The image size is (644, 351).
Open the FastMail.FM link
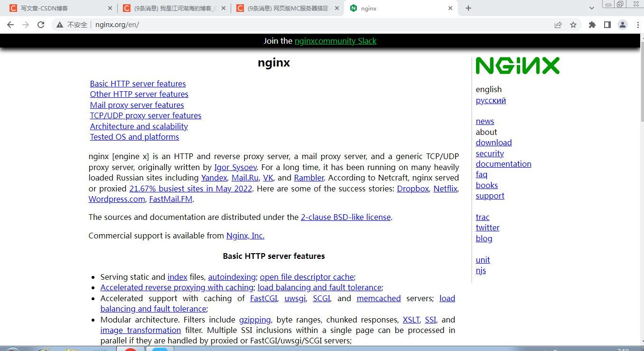point(171,199)
